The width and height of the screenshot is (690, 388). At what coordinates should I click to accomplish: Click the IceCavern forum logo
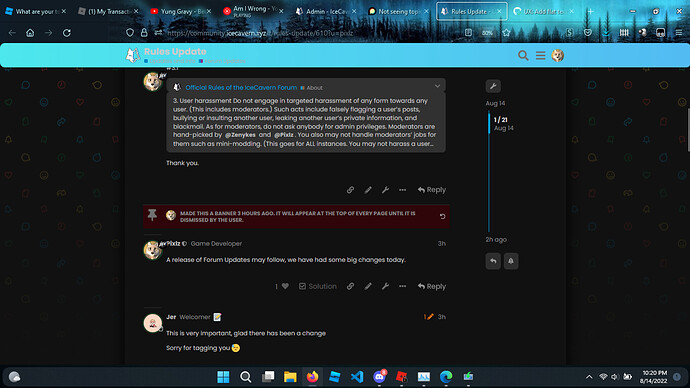point(133,55)
